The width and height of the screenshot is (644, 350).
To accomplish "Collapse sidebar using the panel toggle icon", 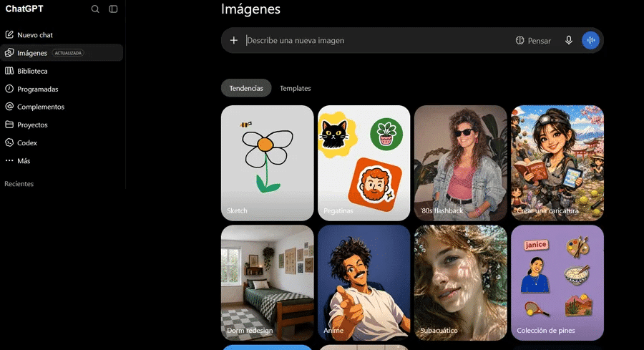I will coord(113,9).
